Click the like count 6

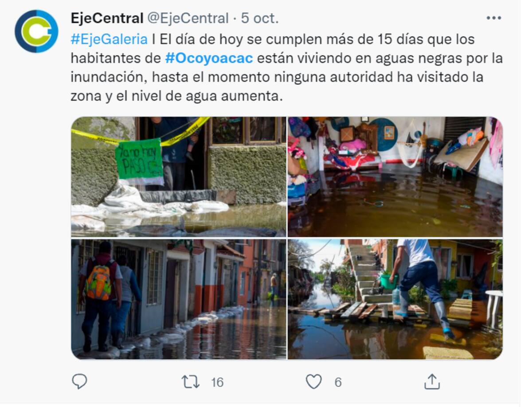point(338,382)
